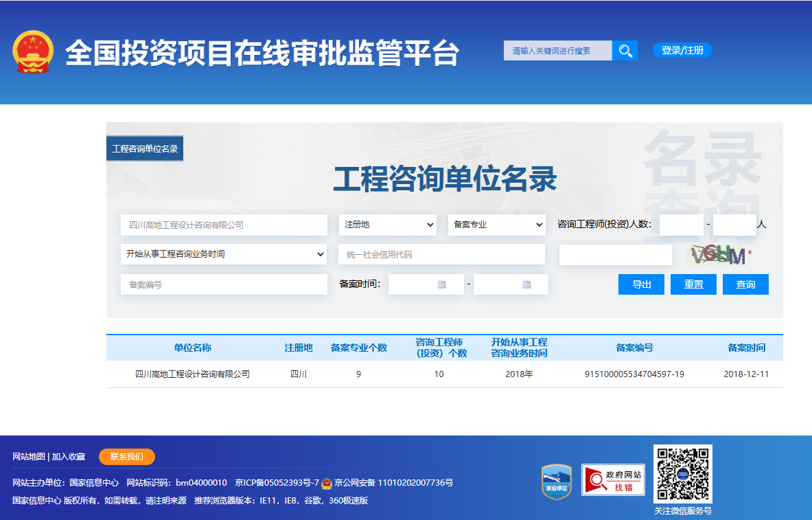812x520 pixels.
Task: Open the 注册地 dropdown
Action: pyautogui.click(x=388, y=225)
